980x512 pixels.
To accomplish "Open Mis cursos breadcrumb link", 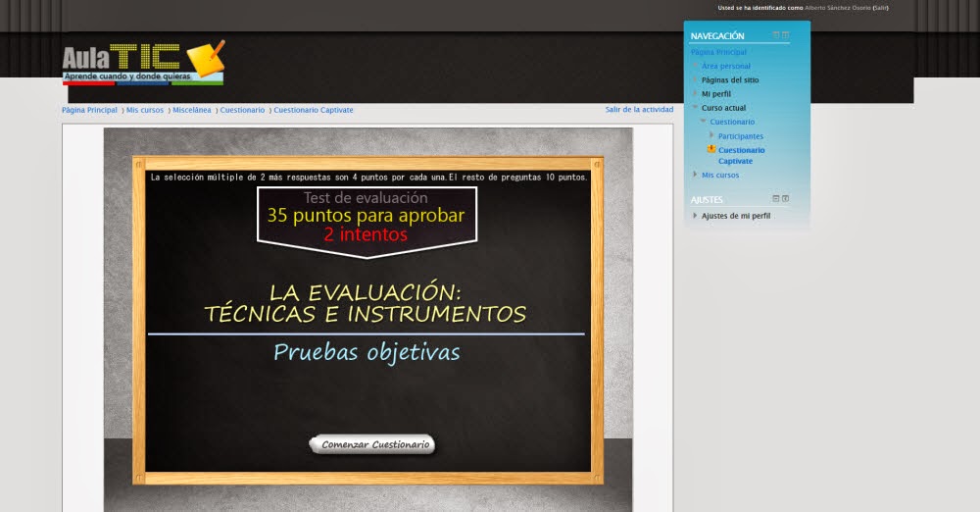I will pos(145,110).
